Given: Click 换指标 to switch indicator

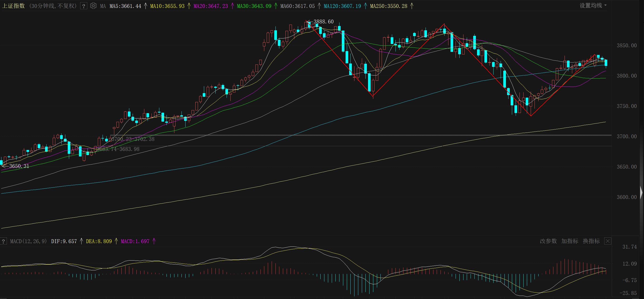Looking at the screenshot, I should [591, 241].
